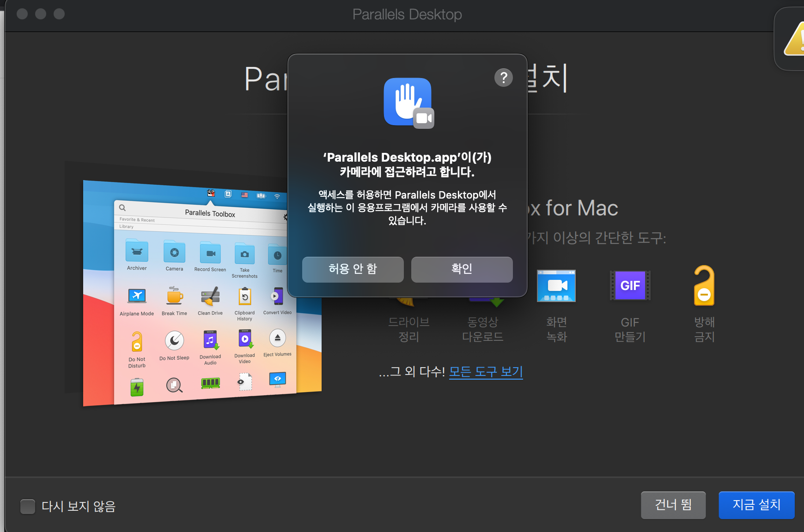The height and width of the screenshot is (532, 804).
Task: Click the Airplane Mode icon in preview
Action: 137,296
